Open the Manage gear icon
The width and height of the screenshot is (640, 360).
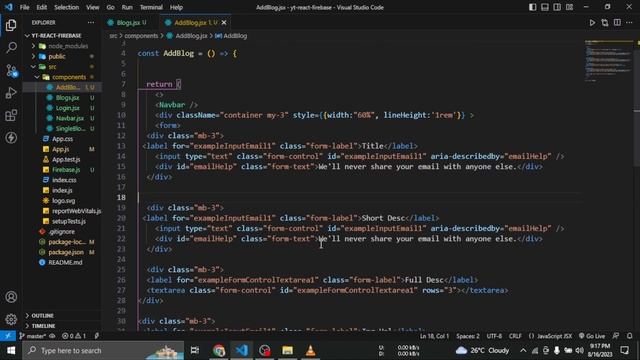pyautogui.click(x=11, y=319)
